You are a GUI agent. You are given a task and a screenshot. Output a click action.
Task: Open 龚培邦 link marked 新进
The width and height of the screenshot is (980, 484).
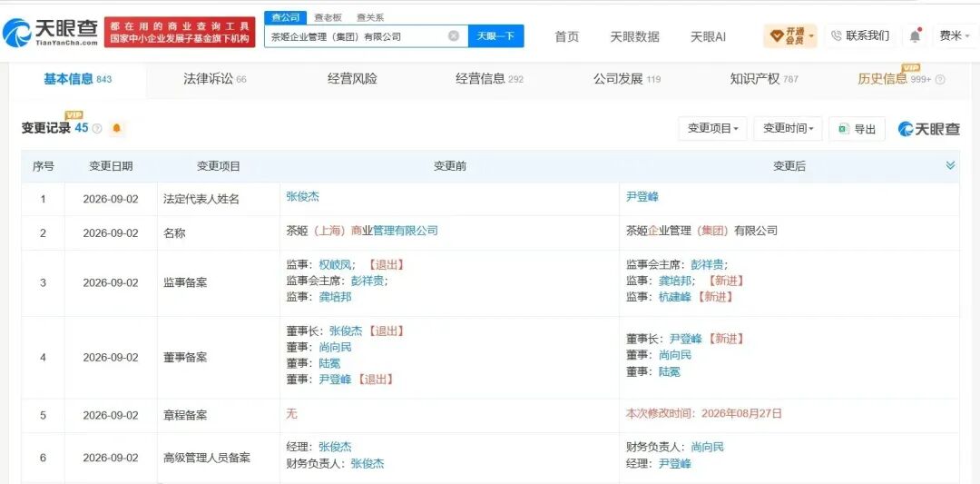tap(675, 281)
